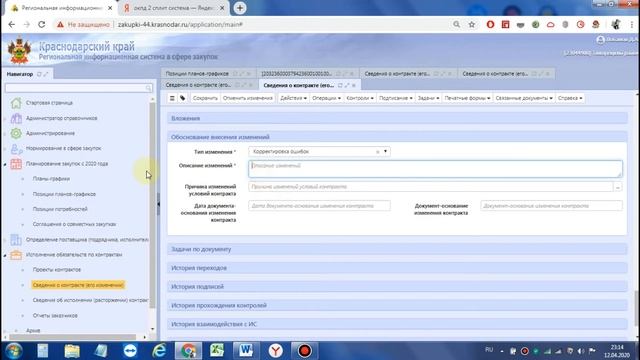Open the Подписание dropdown menu
The width and height of the screenshot is (640, 360).
[396, 98]
